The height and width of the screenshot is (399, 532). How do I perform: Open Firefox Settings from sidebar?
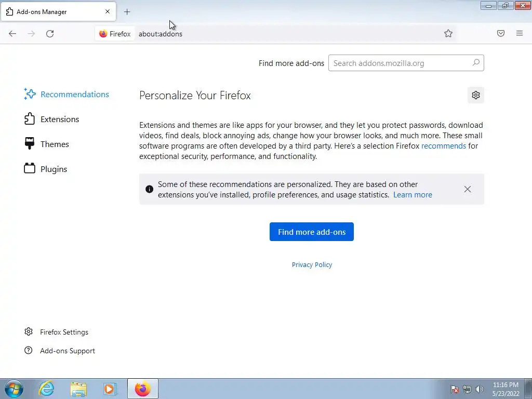(56, 332)
